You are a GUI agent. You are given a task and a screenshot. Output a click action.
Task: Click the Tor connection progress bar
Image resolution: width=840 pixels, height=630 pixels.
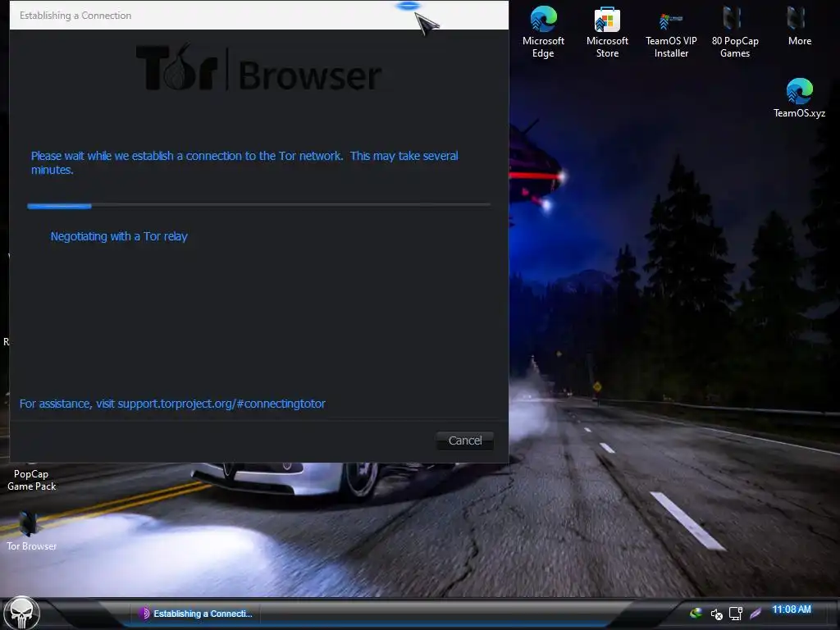click(258, 206)
